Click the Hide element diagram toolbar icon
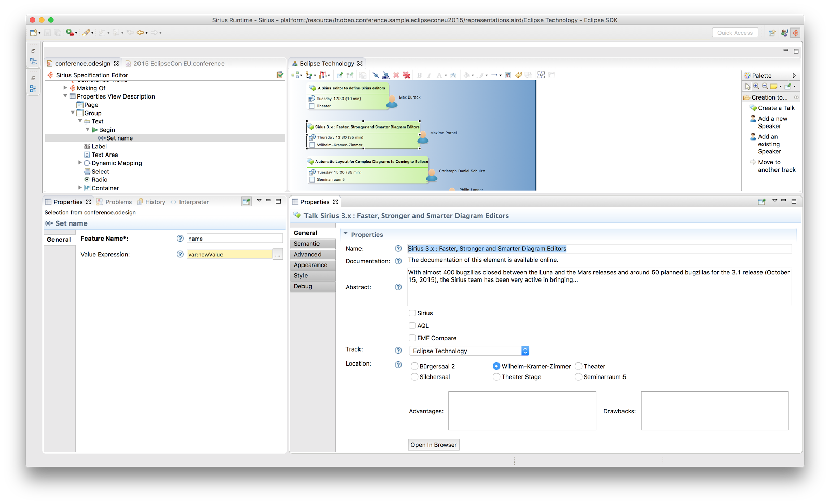Image resolution: width=830 pixels, height=504 pixels. [376, 75]
